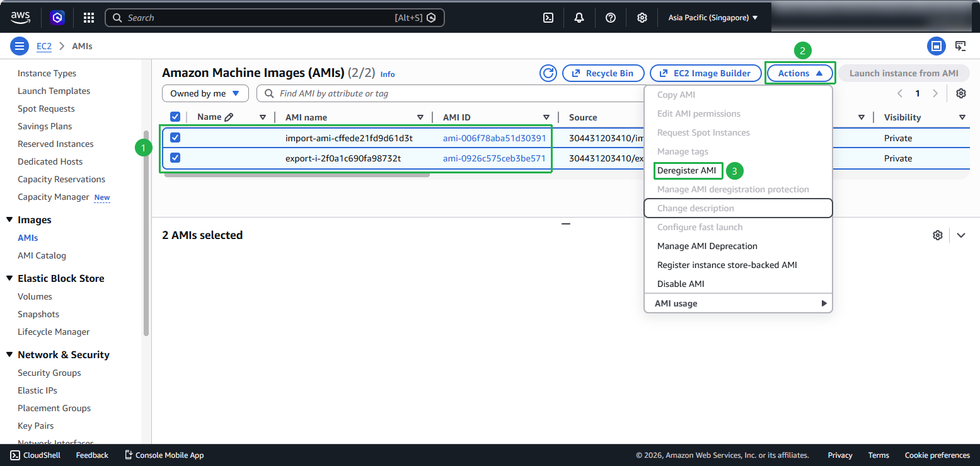Image resolution: width=980 pixels, height=466 pixels.
Task: Select Change description menu entry
Action: pos(738,208)
